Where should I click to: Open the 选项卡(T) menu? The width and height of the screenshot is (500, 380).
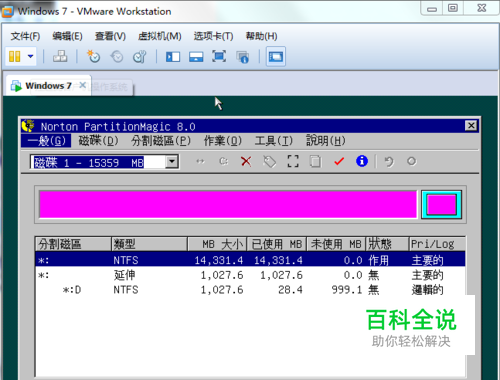click(x=213, y=36)
